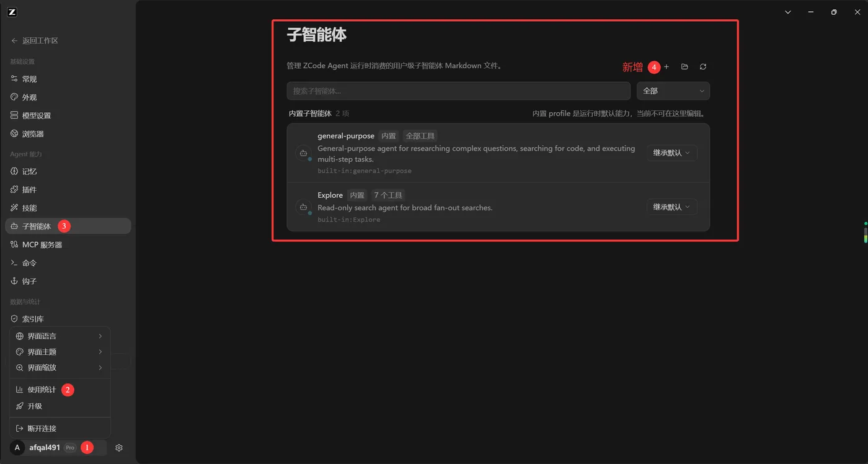Click the 7 个工具 tag
868x464 pixels.
coord(387,195)
